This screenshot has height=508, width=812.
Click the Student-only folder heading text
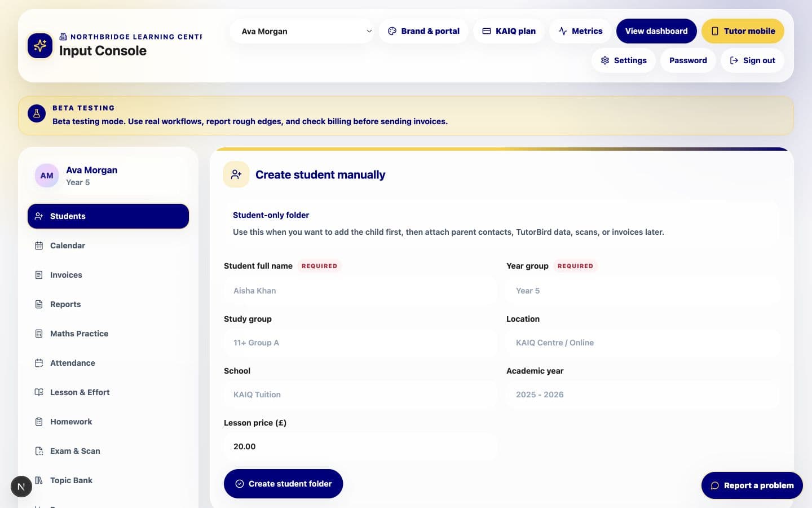(x=271, y=215)
